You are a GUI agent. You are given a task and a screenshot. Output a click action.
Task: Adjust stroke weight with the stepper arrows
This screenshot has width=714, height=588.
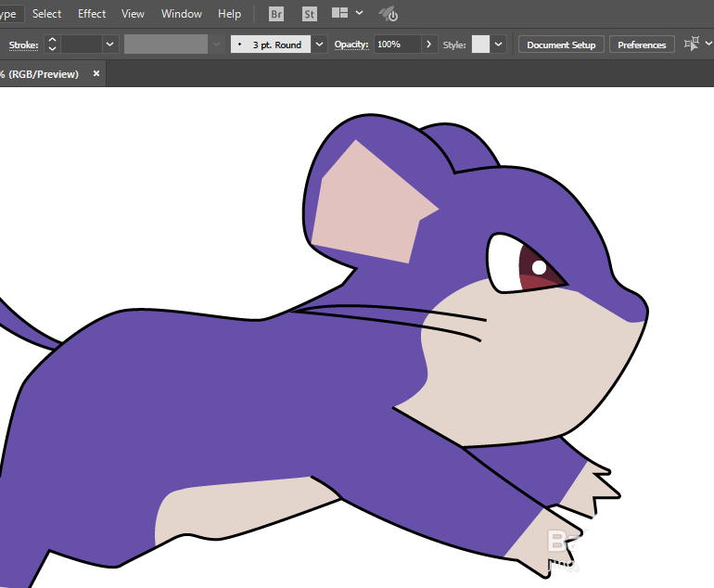52,45
